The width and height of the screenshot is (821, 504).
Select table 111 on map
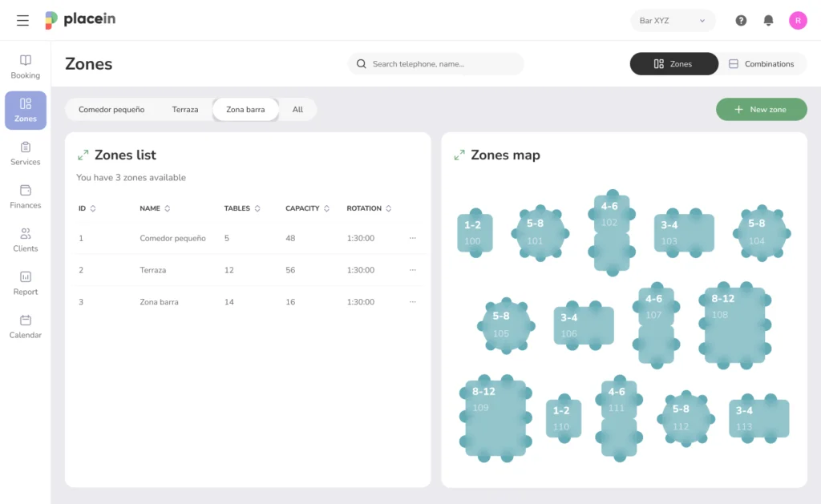click(x=619, y=418)
